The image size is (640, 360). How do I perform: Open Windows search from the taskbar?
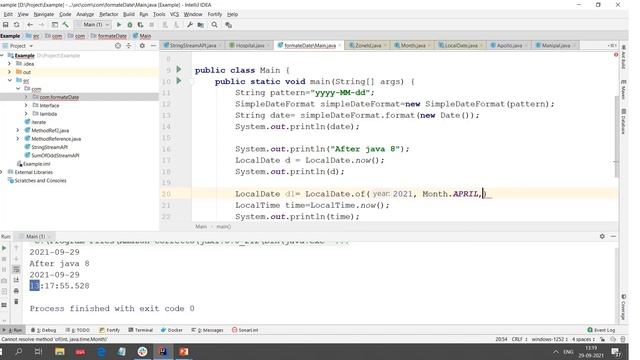tap(19, 351)
